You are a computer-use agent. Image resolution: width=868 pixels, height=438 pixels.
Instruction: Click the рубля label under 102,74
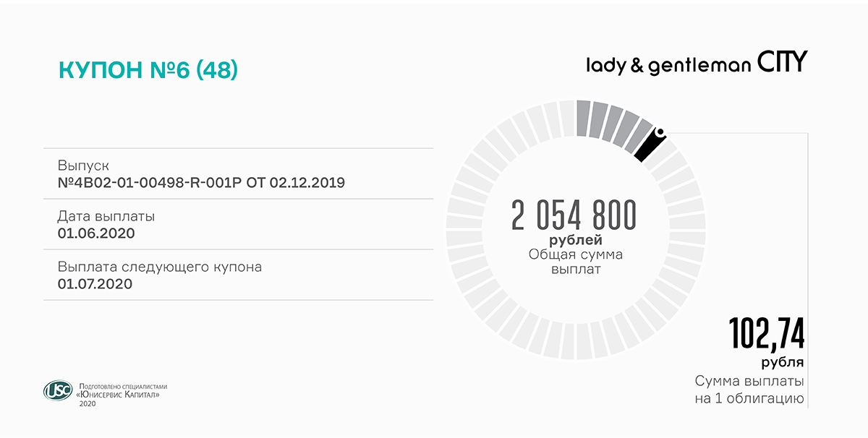783,362
